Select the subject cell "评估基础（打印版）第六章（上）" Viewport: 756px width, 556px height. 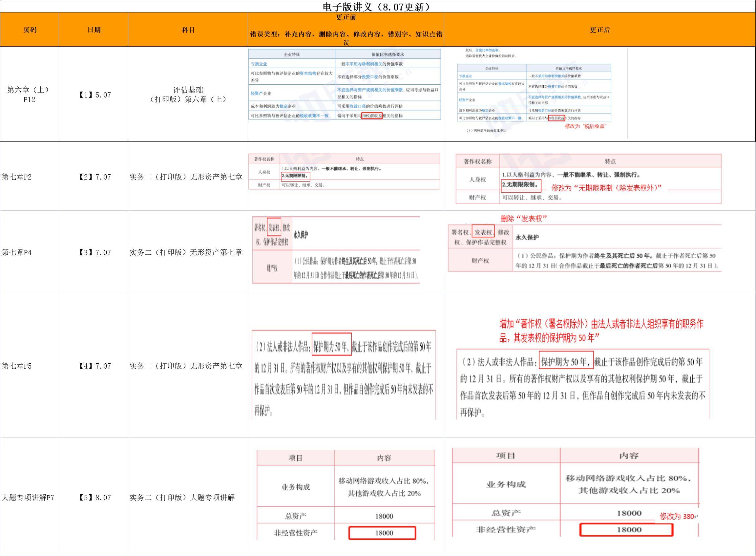pos(188,94)
